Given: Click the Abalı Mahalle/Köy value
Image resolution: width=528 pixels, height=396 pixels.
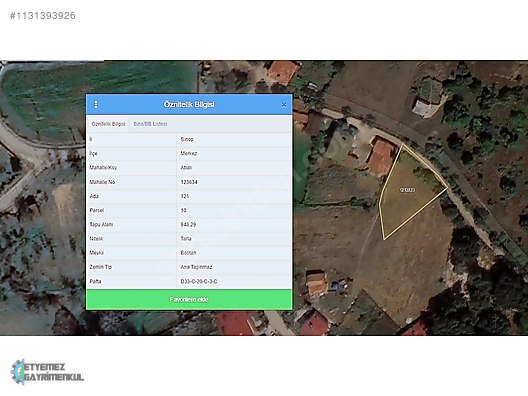Looking at the screenshot, I should pos(186,168).
